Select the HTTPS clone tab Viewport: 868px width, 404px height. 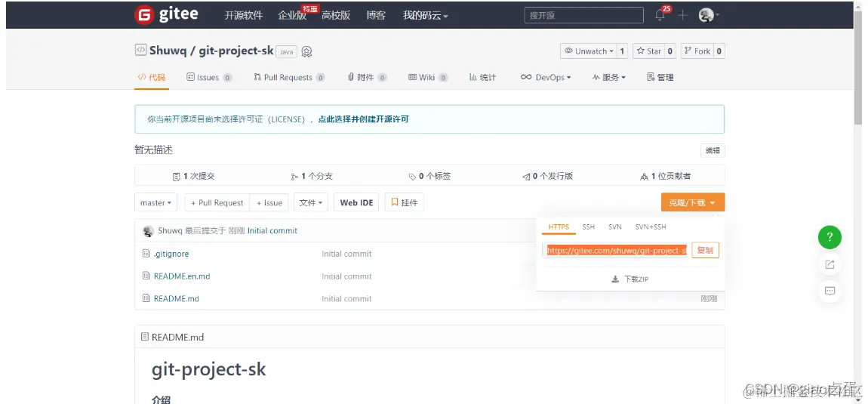click(x=559, y=227)
